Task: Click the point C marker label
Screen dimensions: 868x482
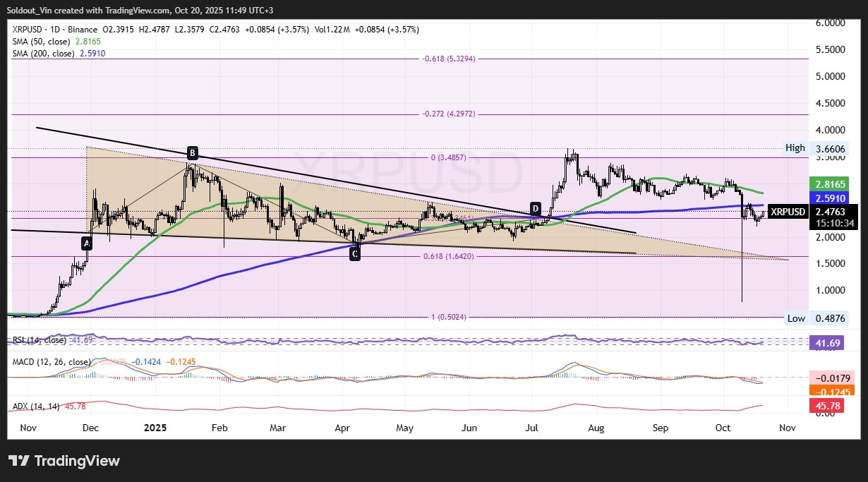Action: click(355, 254)
